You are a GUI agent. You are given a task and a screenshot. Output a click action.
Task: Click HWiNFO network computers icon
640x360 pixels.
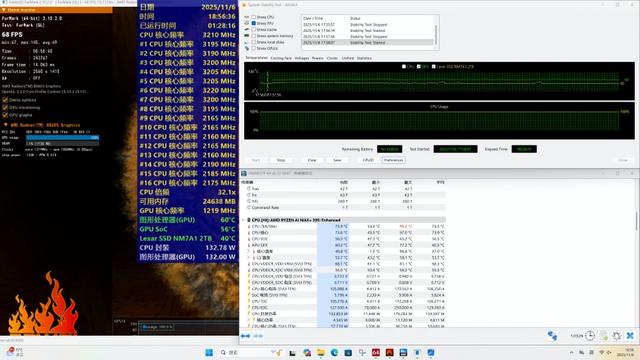[552, 336]
